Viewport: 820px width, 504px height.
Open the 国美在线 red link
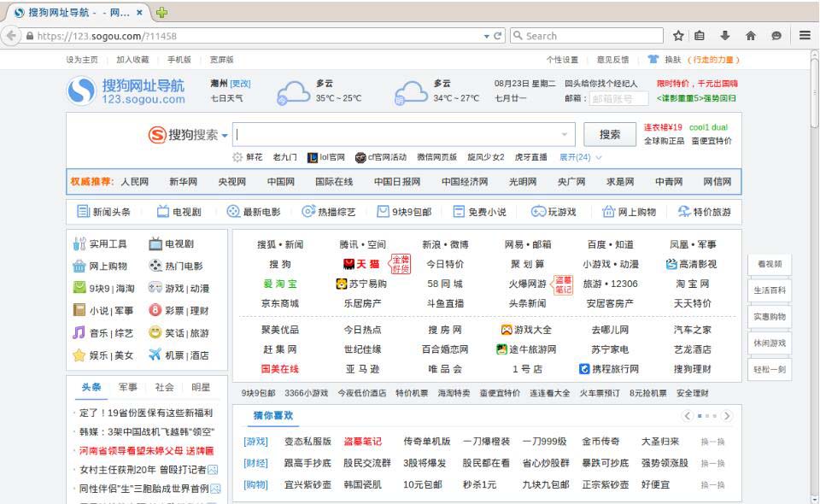[x=280, y=368]
